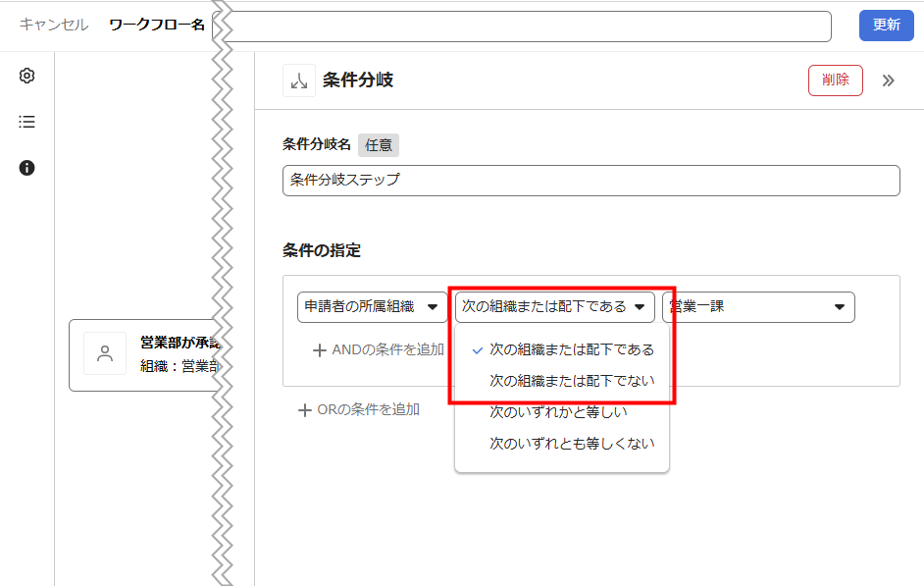Click the list view icon in sidebar
This screenshot has width=924, height=586.
click(x=27, y=122)
